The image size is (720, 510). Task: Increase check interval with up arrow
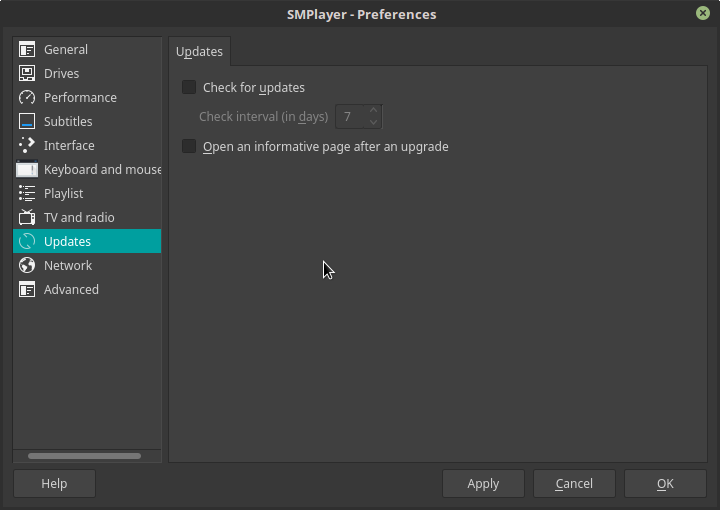coord(373,111)
